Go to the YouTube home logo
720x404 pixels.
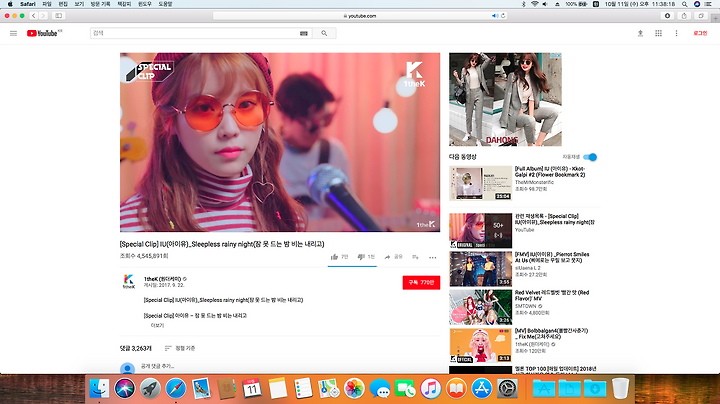pos(44,33)
